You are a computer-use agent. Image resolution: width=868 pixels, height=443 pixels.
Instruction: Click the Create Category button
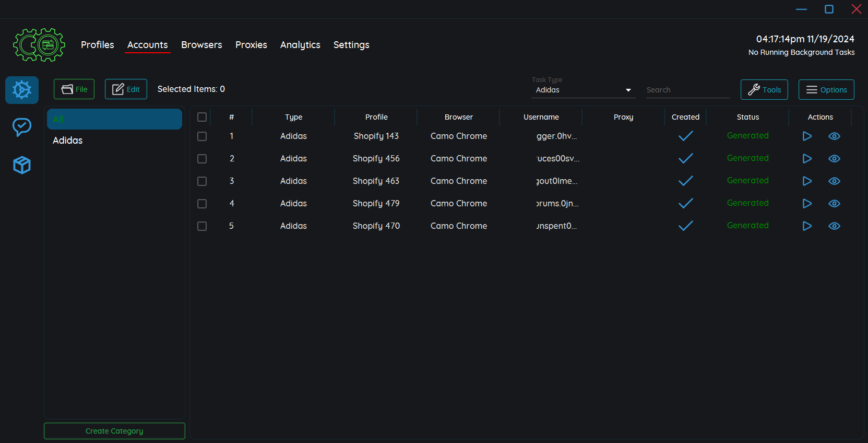(114, 431)
